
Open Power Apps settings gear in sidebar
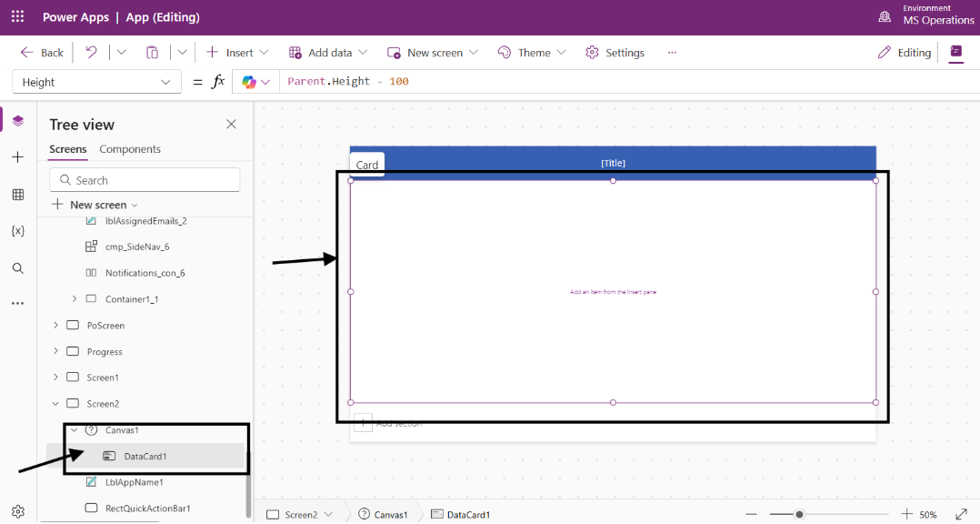tap(17, 511)
